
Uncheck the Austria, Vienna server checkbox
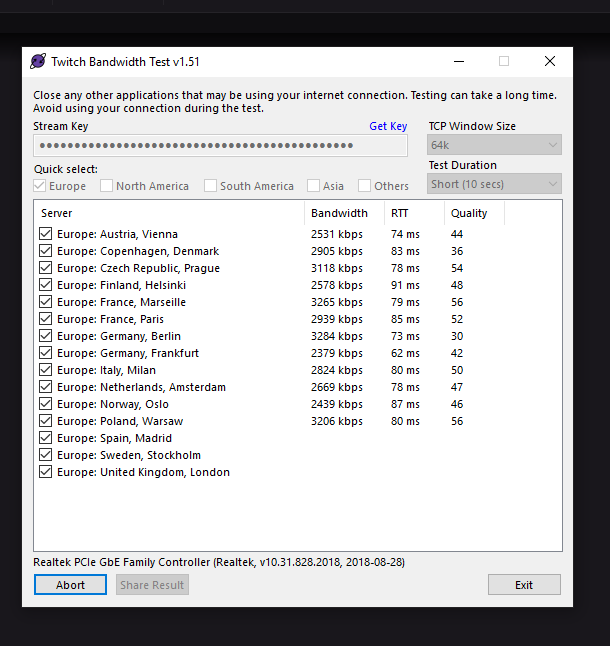[x=45, y=234]
